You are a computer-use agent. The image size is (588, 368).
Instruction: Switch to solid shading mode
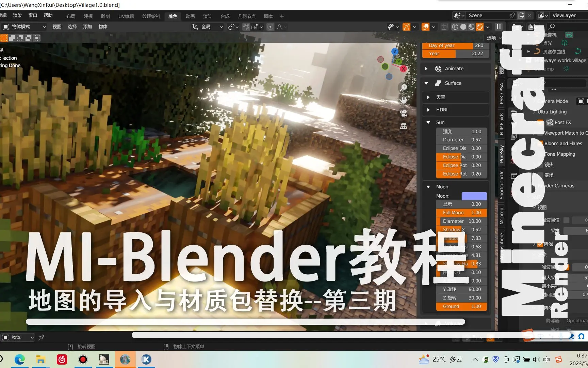tap(463, 27)
